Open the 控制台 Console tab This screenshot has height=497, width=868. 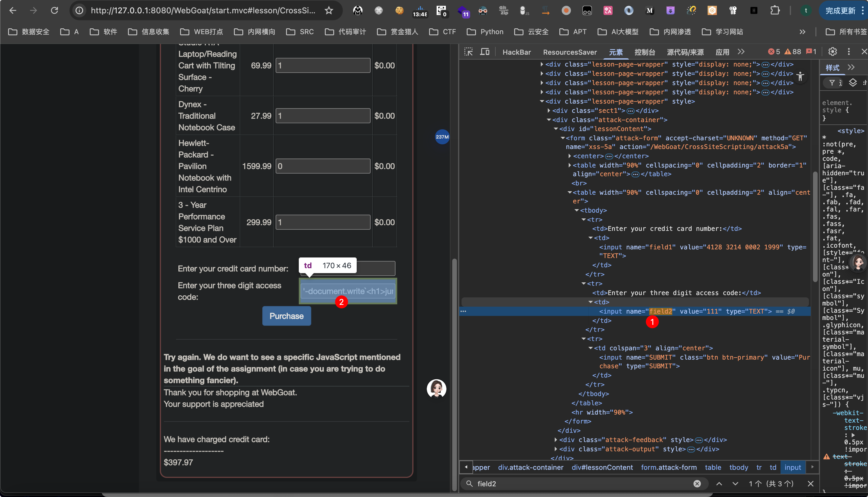tap(644, 52)
